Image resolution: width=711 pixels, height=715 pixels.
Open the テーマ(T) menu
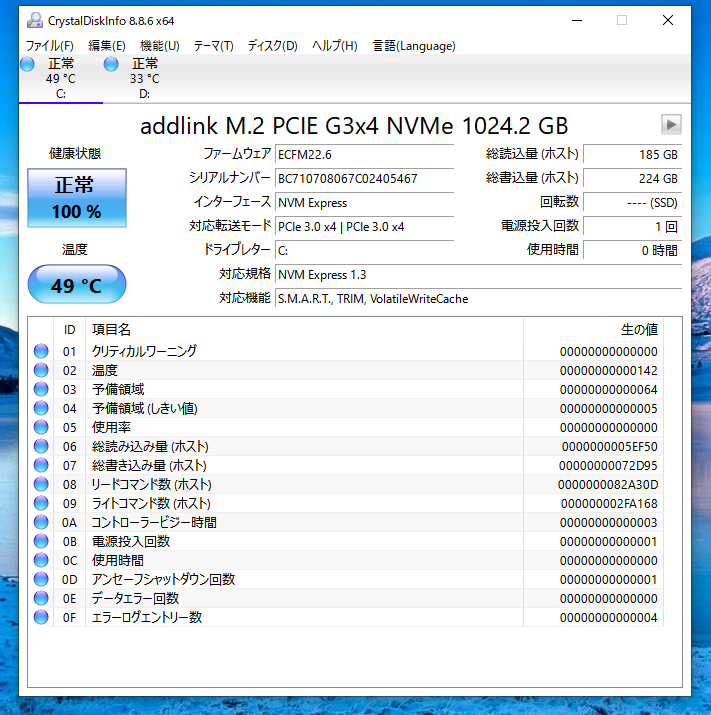click(213, 45)
